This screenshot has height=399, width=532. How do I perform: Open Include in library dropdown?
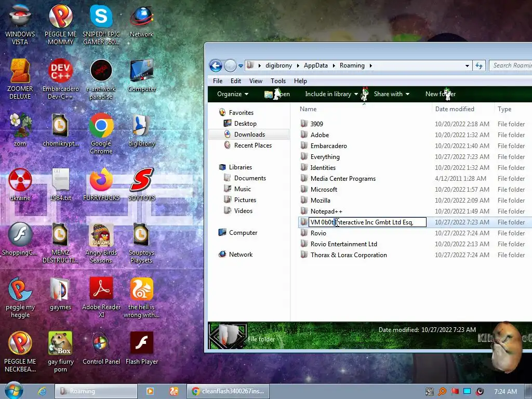(x=331, y=94)
